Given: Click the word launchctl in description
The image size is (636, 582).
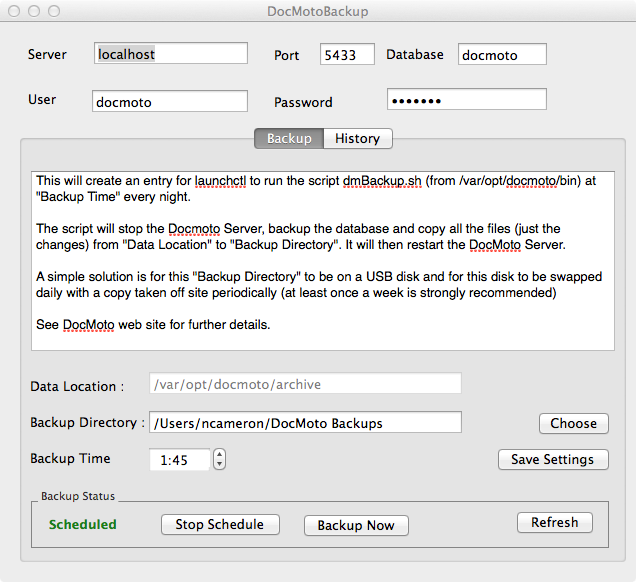Looking at the screenshot, I should click(220, 181).
